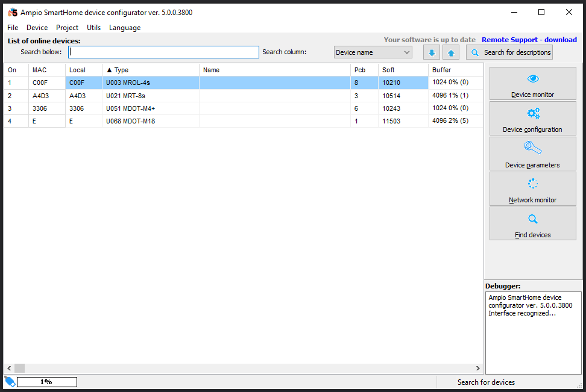Image resolution: width=586 pixels, height=392 pixels.
Task: Click the horizontal scrollbar thumb
Action: 19,368
